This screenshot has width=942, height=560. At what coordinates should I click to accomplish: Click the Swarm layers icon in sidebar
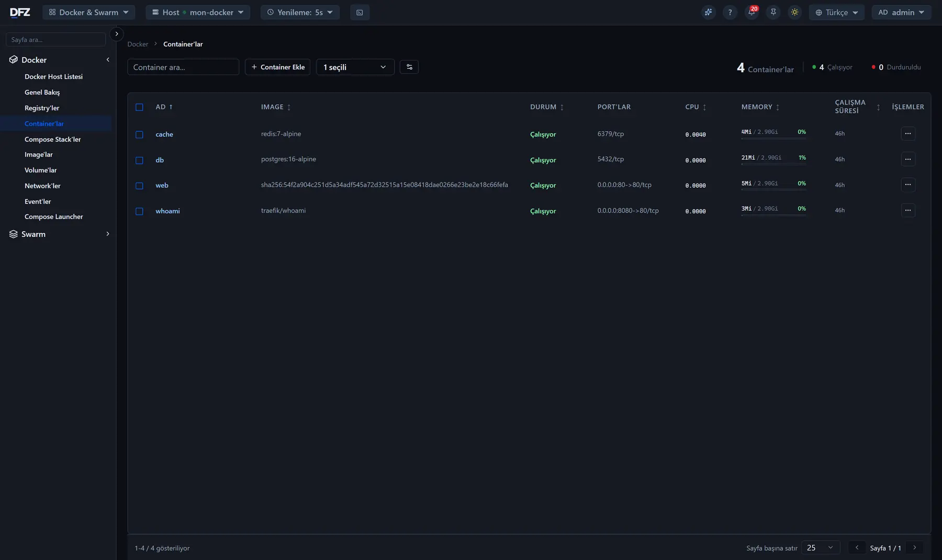pos(14,234)
